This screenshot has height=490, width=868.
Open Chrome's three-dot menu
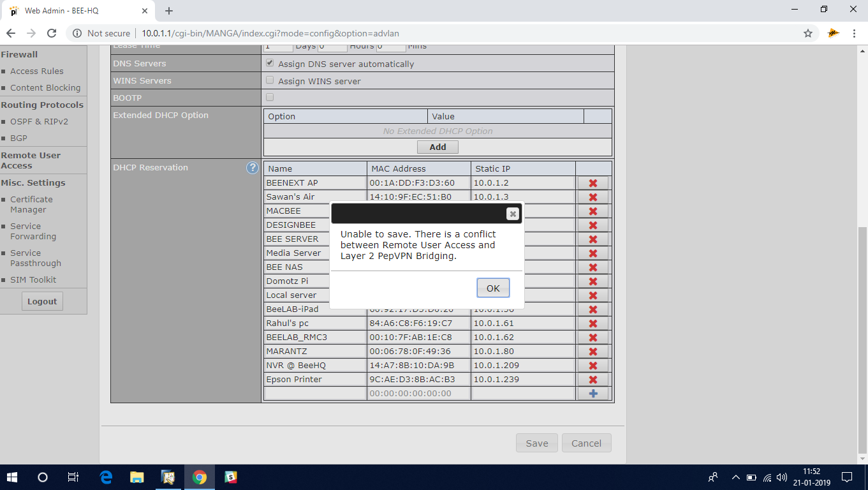[x=854, y=33]
